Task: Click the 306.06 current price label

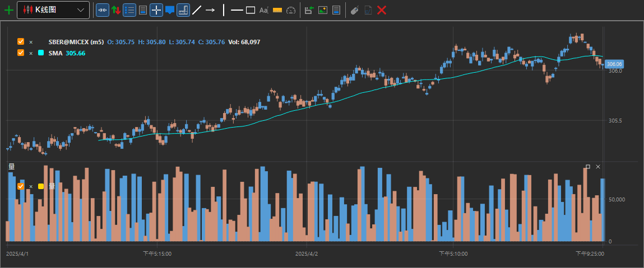Action: point(614,64)
